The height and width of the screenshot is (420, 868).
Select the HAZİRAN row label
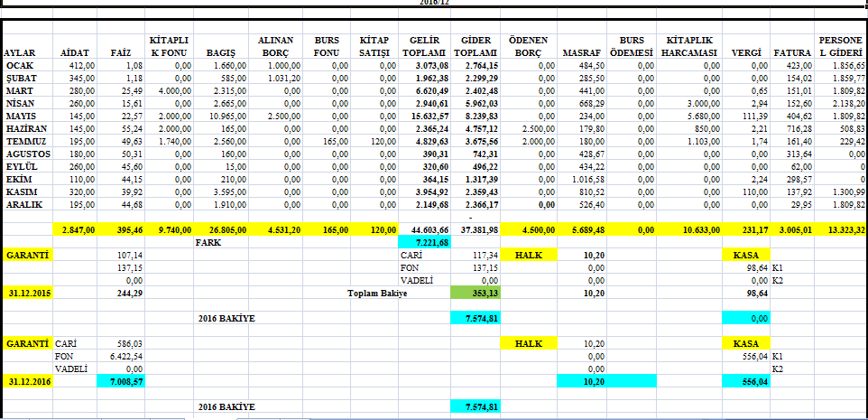coord(27,128)
